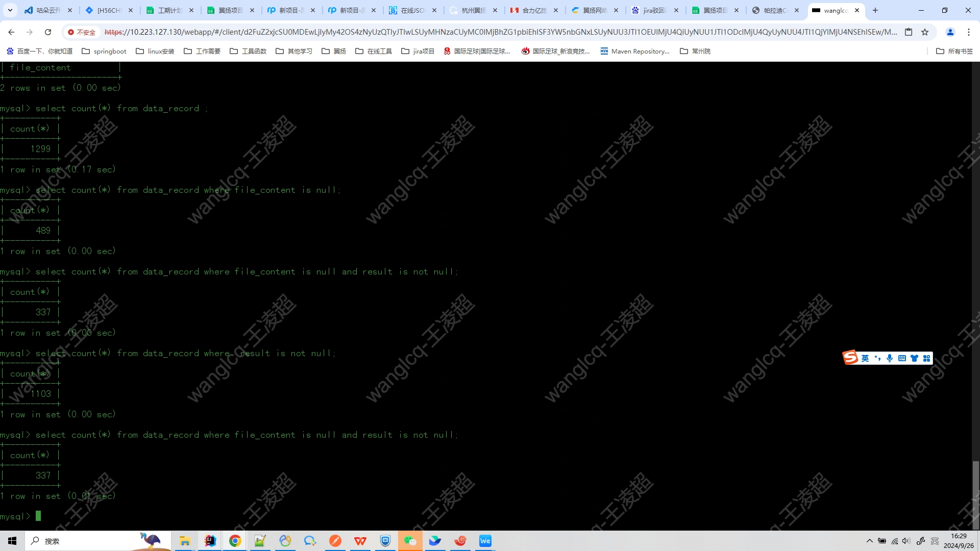Toggle Sogou punctuation mode button
Viewport: 980px width, 551px height.
[877, 358]
